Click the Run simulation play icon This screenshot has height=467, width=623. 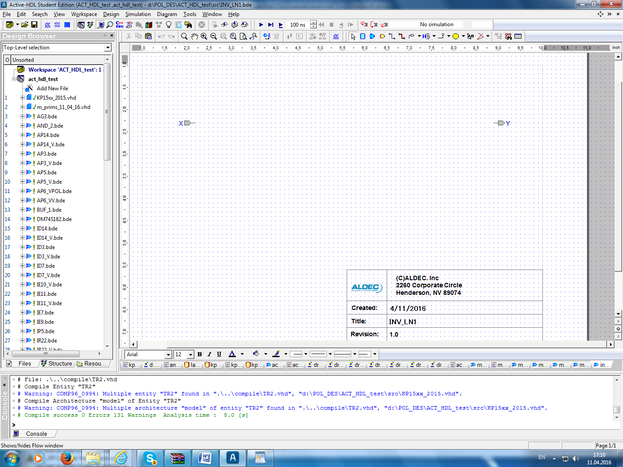260,24
